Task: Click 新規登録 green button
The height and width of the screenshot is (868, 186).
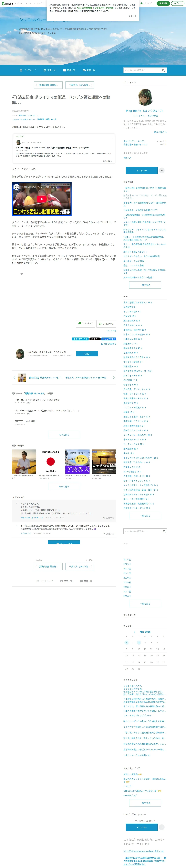Action: [x=163, y=3]
